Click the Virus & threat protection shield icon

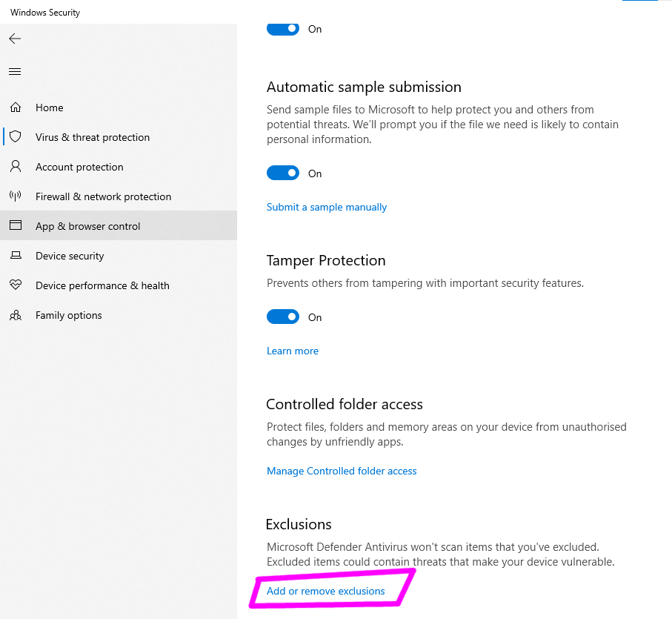pyautogui.click(x=16, y=137)
